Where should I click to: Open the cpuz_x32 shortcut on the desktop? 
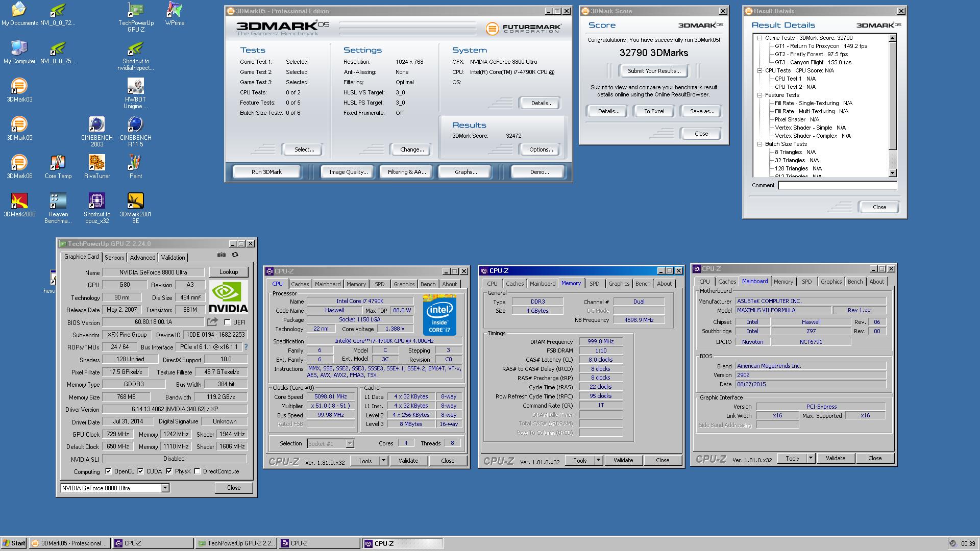click(x=97, y=208)
